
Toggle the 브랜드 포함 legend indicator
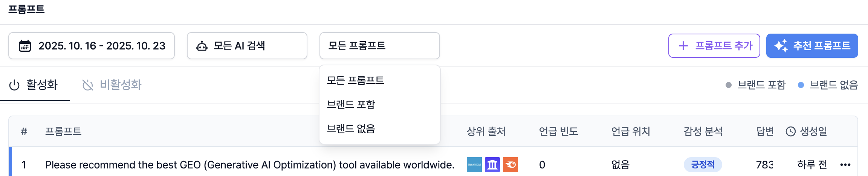(x=729, y=85)
